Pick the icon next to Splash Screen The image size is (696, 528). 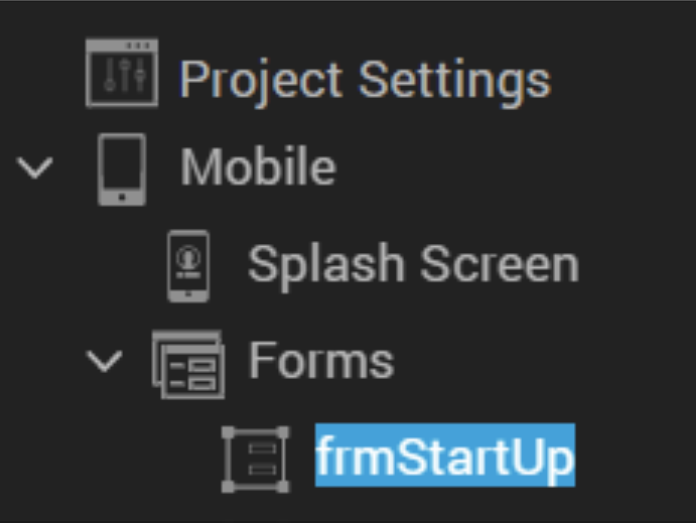tap(189, 265)
